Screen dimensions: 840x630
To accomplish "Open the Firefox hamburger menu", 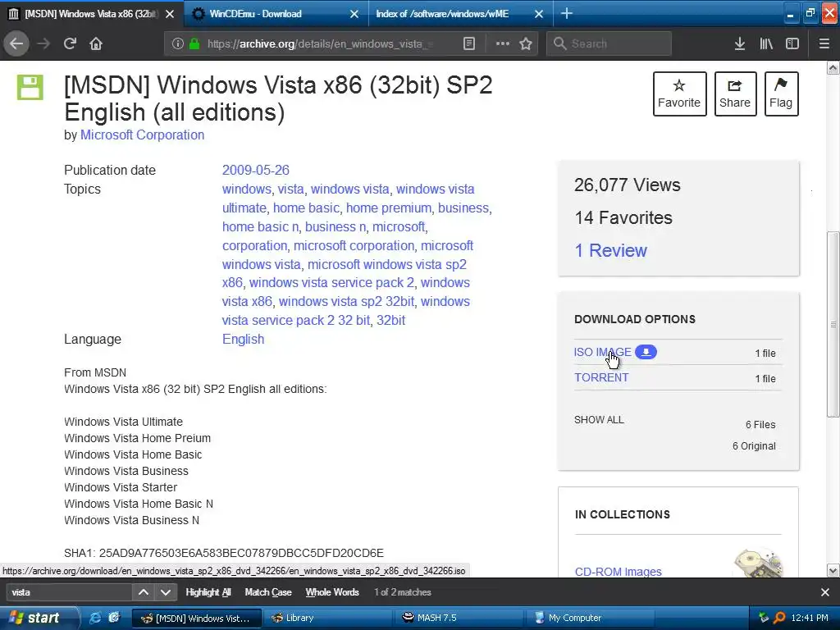I will (824, 43).
